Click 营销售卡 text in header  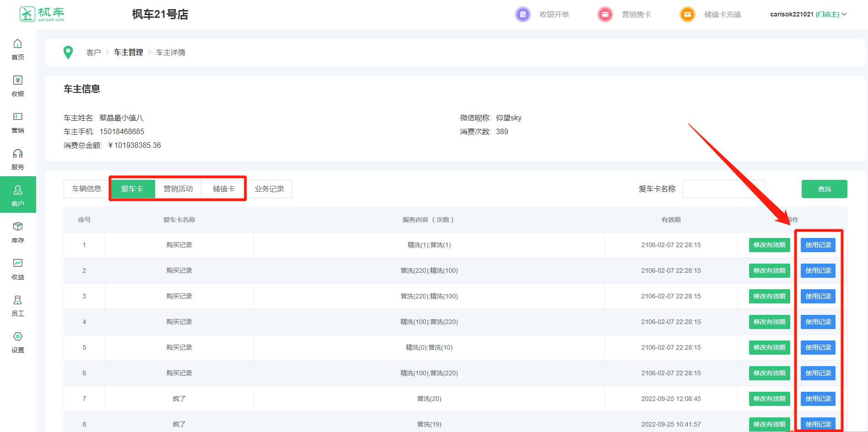coord(637,15)
